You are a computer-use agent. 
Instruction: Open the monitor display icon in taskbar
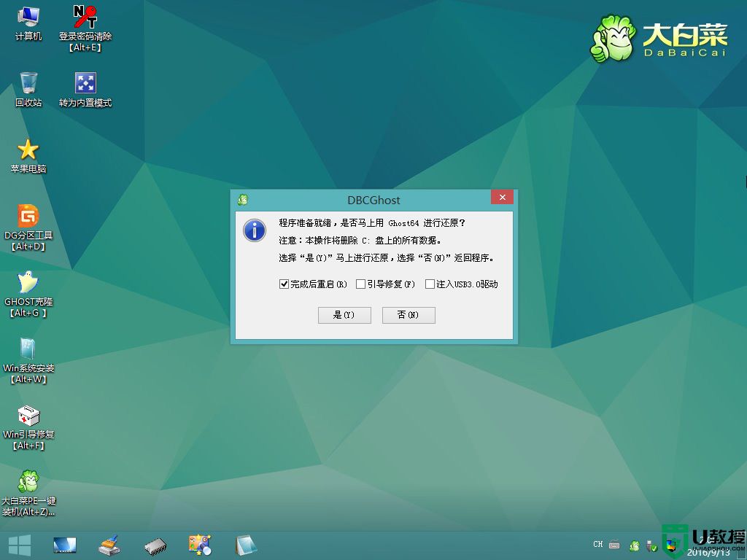pos(64,545)
